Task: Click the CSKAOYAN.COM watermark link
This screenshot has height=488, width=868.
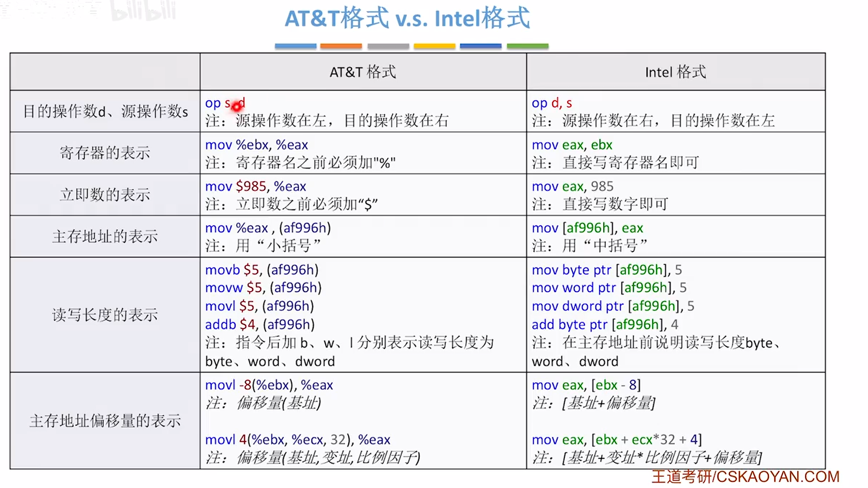Action: pos(745,477)
